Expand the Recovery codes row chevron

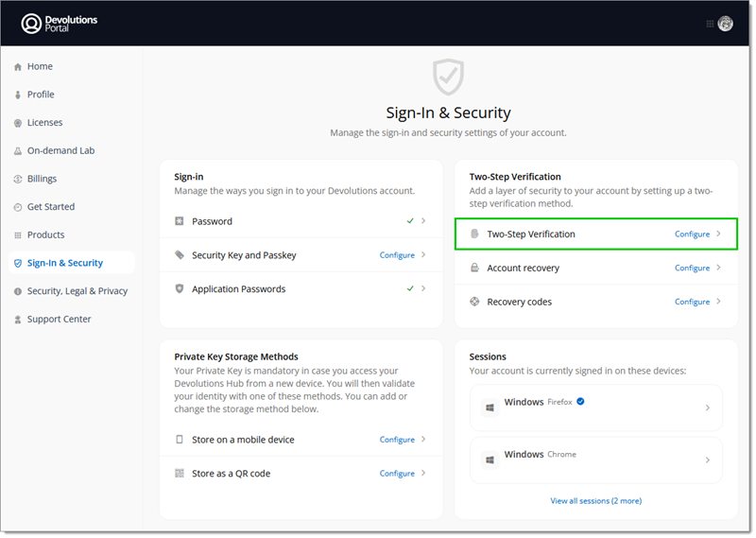pyautogui.click(x=718, y=302)
